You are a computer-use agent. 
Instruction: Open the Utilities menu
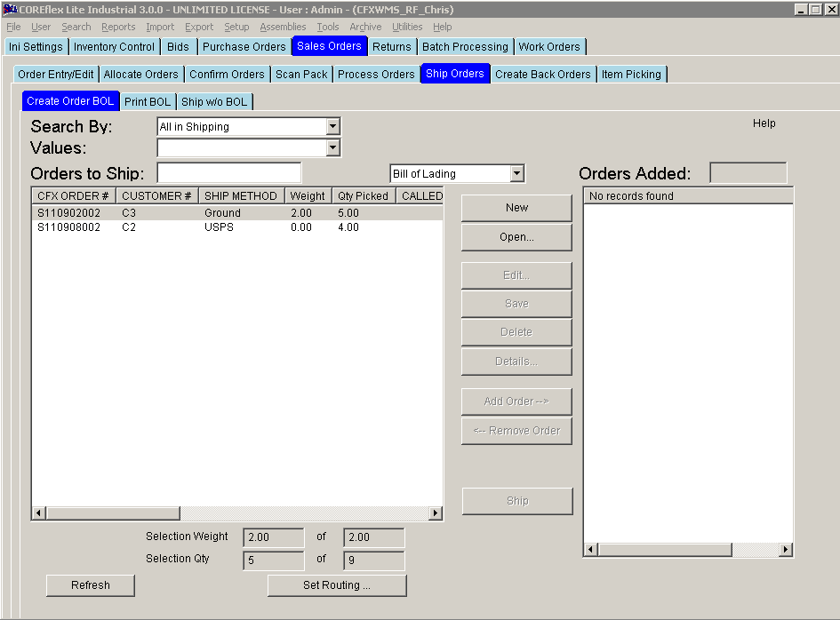point(407,27)
